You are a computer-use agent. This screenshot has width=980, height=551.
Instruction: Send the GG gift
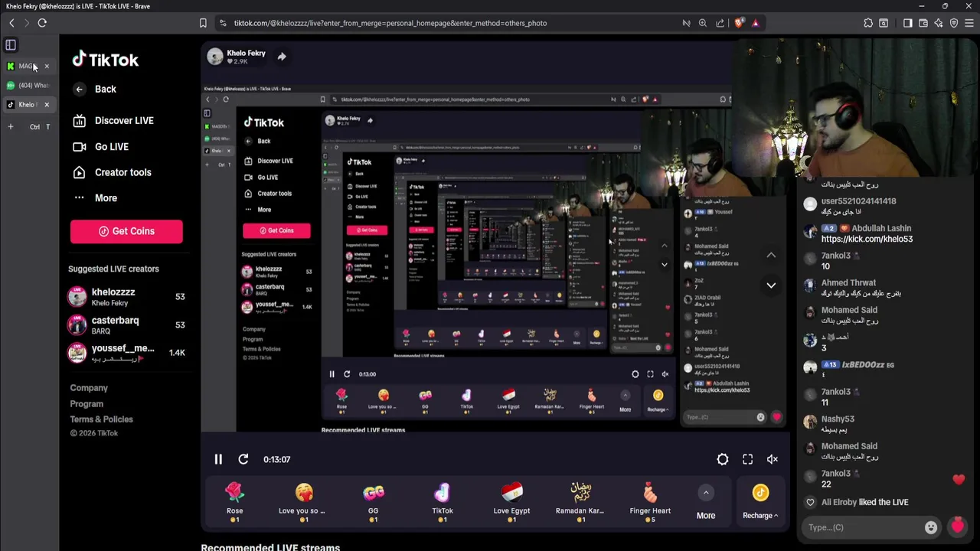pos(373,503)
